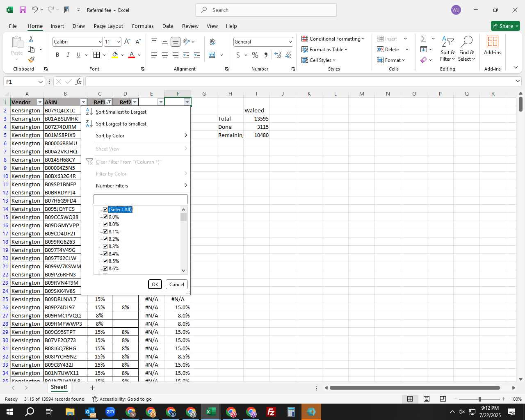Viewport: 525px width, 420px height.
Task: Apply the yellow Fill Color
Action: click(x=115, y=55)
